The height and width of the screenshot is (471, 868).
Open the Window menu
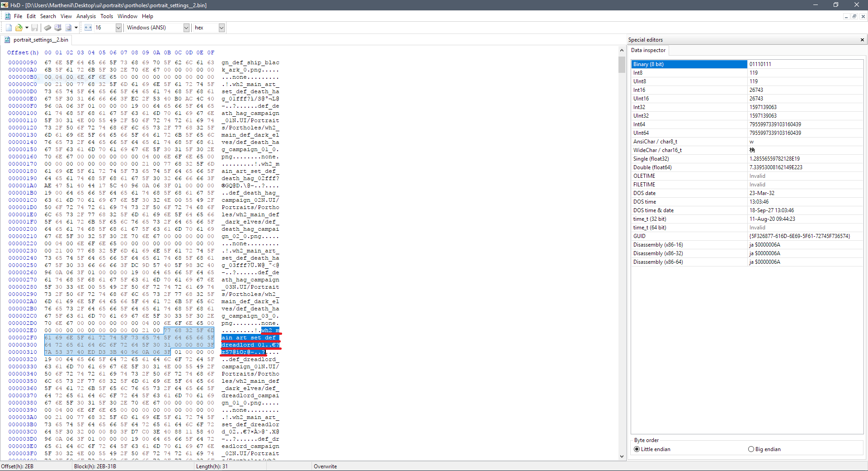[127, 16]
